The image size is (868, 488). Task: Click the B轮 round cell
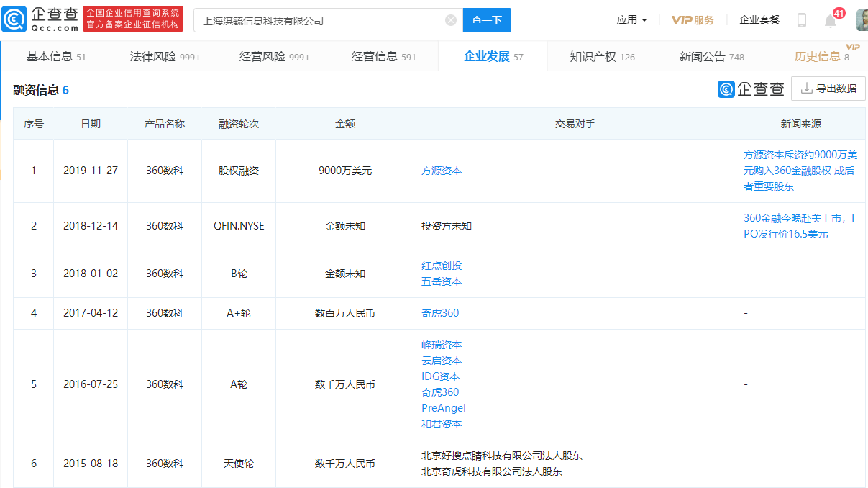239,274
